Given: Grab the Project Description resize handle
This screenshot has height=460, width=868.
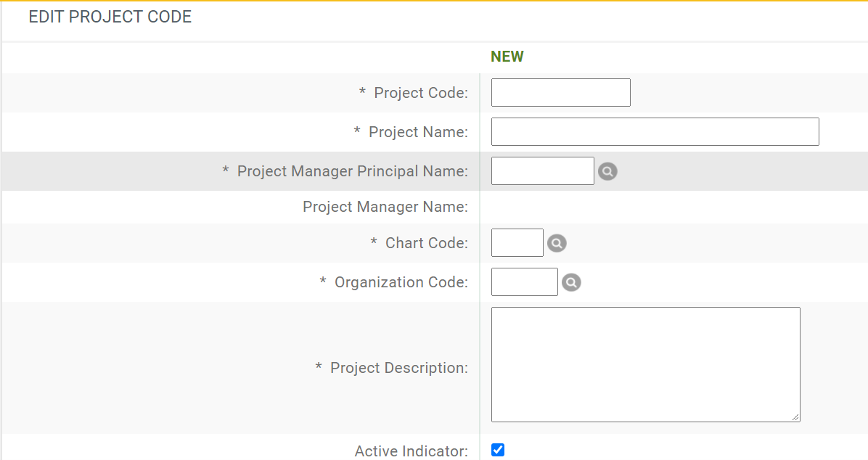Looking at the screenshot, I should (797, 418).
